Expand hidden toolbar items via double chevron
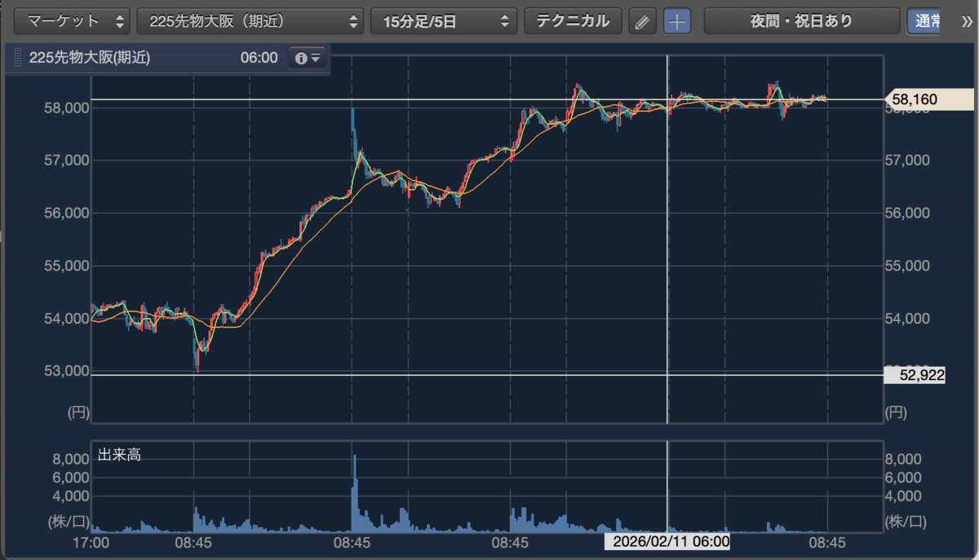This screenshot has height=560, width=979. tap(967, 21)
